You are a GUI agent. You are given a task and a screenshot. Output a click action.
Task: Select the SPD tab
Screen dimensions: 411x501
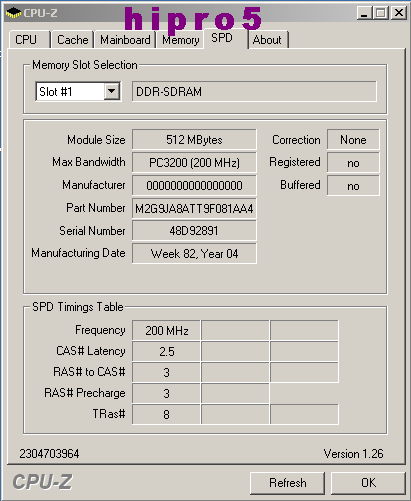click(226, 38)
